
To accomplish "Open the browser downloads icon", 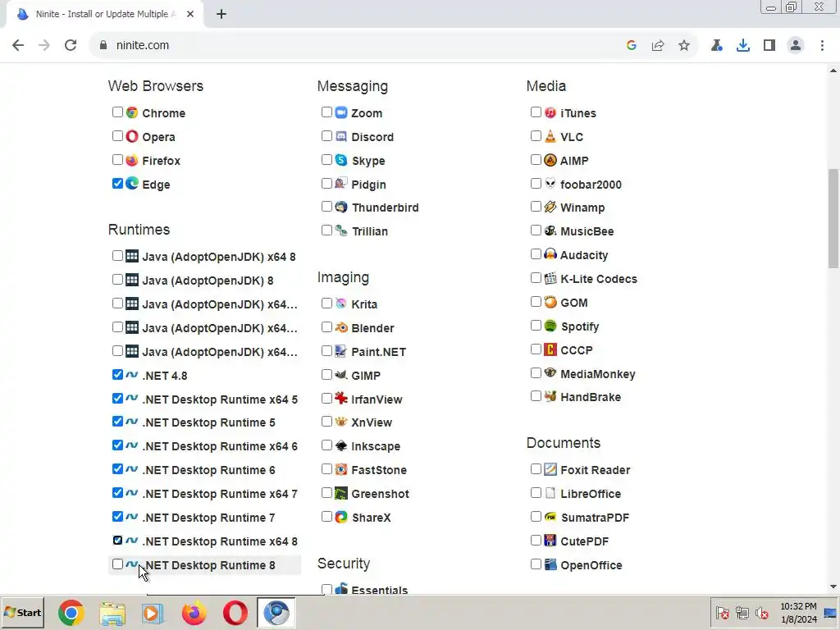I will (743, 46).
